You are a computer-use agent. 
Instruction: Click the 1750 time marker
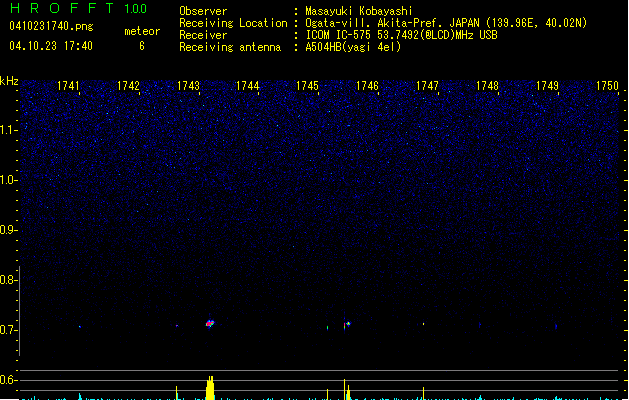[607, 86]
